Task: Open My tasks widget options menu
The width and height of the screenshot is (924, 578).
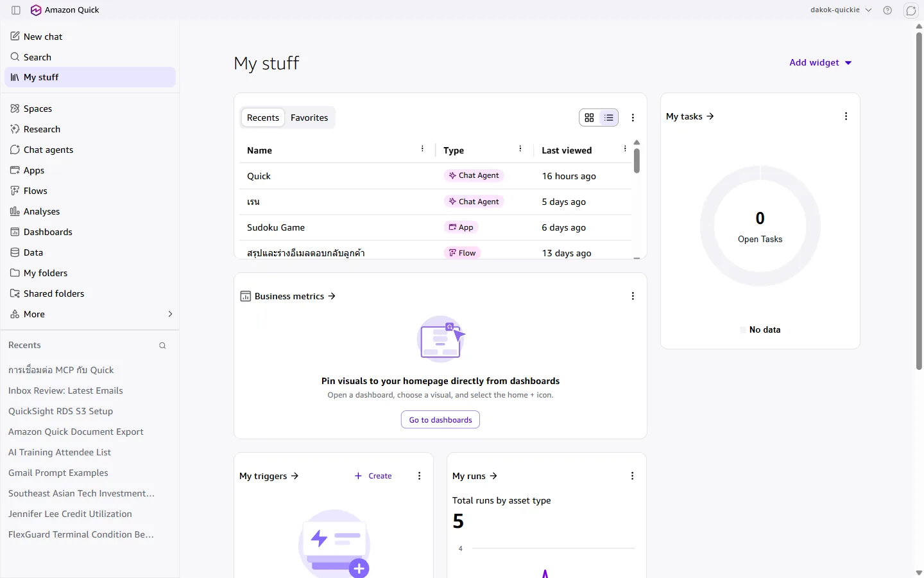Action: click(x=846, y=116)
